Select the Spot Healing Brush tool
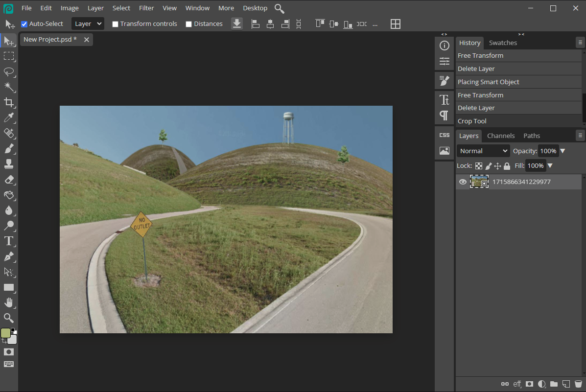Image resolution: width=586 pixels, height=392 pixels. coord(9,134)
